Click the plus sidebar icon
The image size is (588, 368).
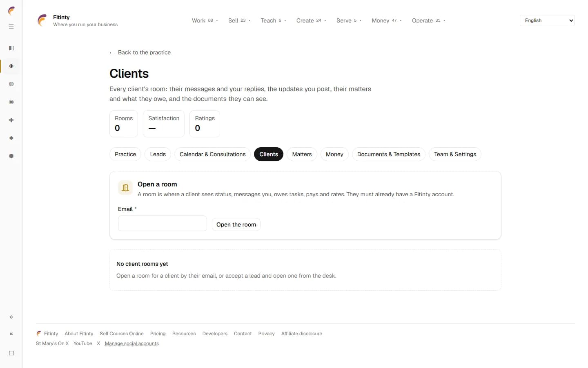click(x=11, y=120)
